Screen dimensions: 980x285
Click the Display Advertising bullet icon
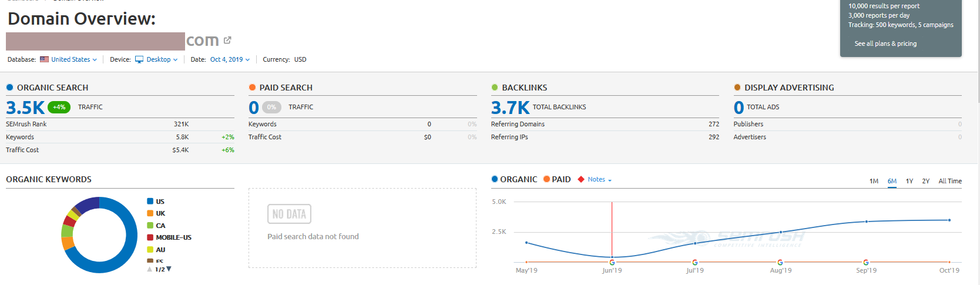(737, 88)
